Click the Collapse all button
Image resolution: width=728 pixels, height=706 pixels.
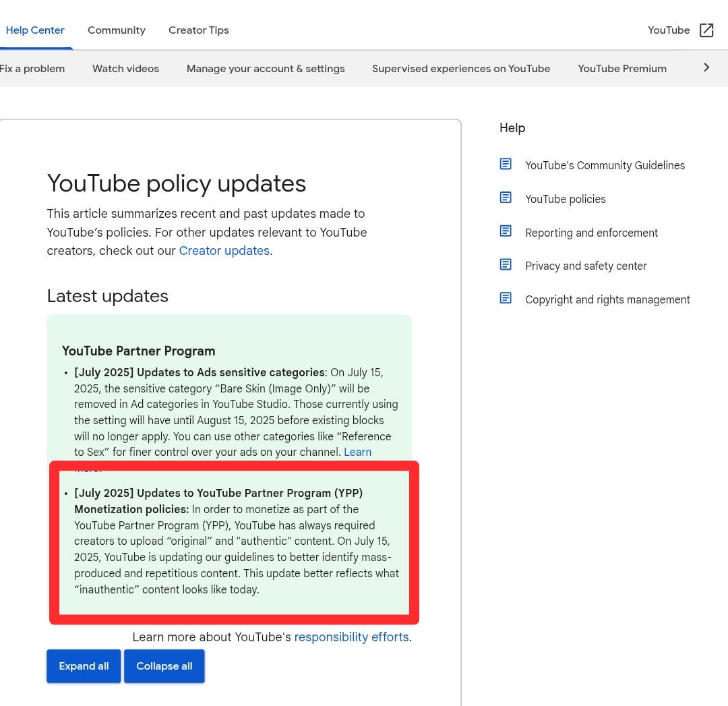(164, 666)
